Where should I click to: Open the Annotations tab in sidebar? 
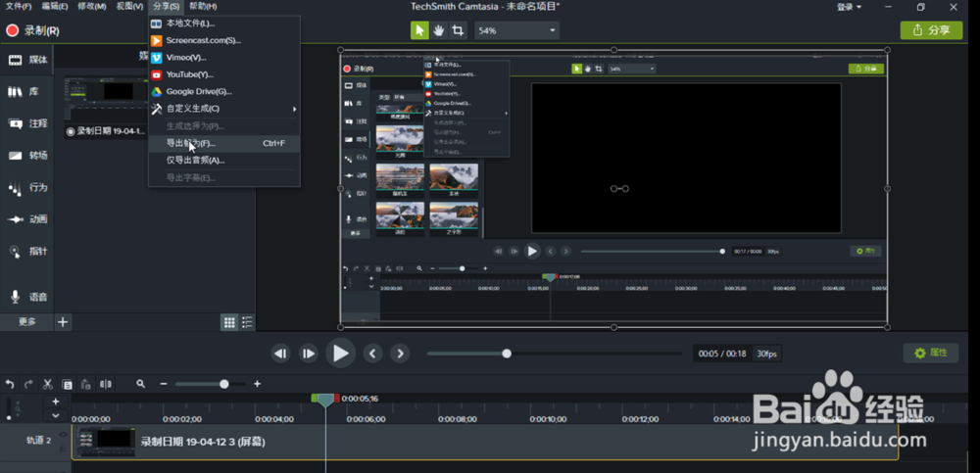click(x=26, y=123)
